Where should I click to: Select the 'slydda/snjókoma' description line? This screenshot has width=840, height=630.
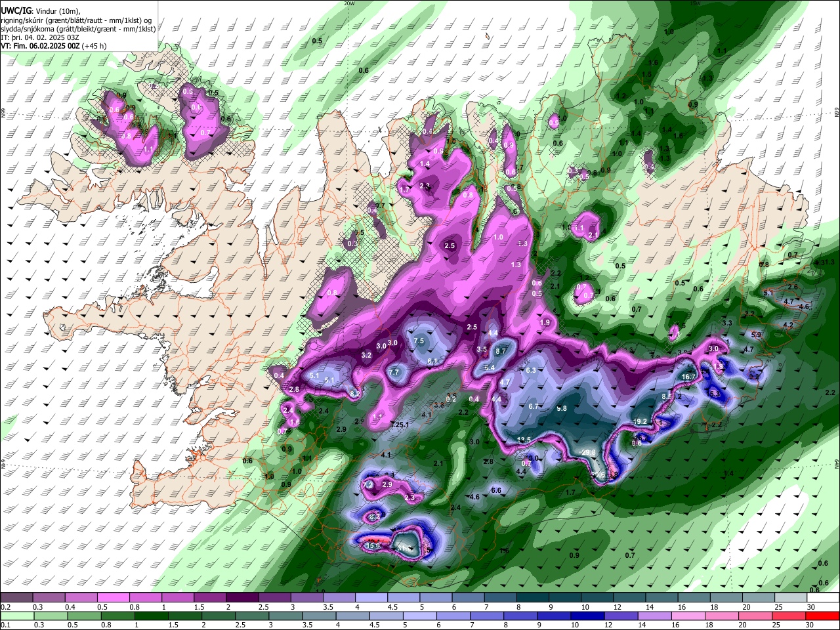78,29
